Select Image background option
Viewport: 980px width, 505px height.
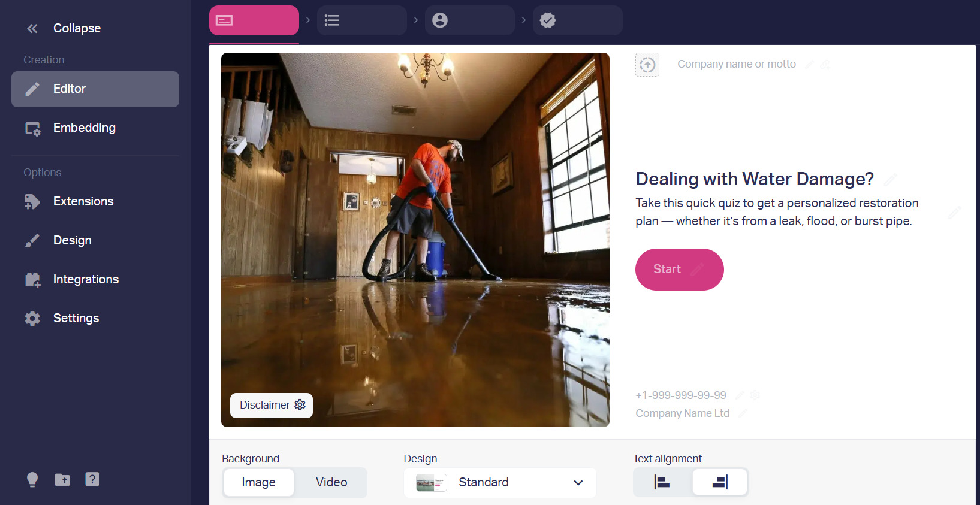pyautogui.click(x=259, y=482)
